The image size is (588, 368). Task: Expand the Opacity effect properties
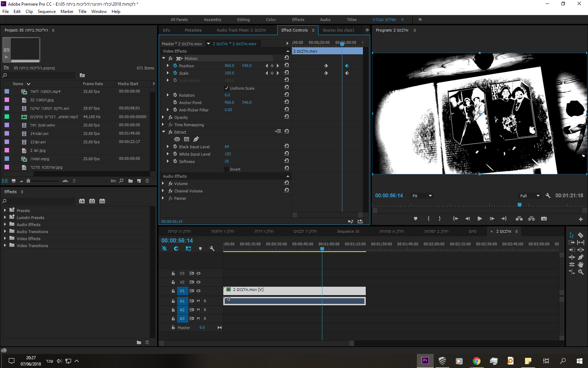(x=163, y=117)
